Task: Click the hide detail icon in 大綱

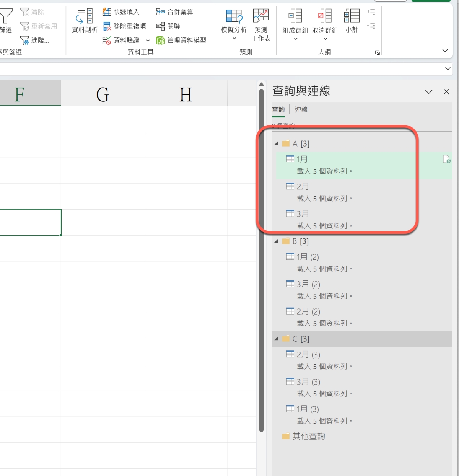Action: [x=371, y=26]
